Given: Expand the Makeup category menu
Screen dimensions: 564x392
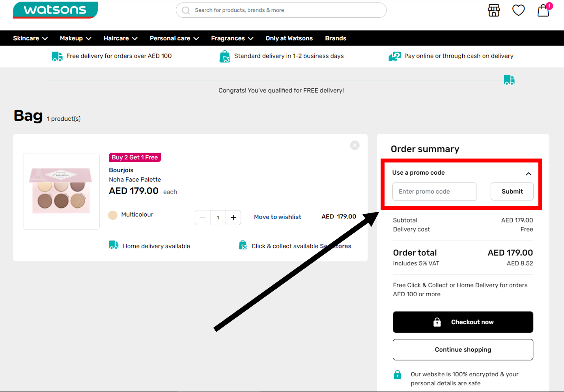Looking at the screenshot, I should 75,38.
